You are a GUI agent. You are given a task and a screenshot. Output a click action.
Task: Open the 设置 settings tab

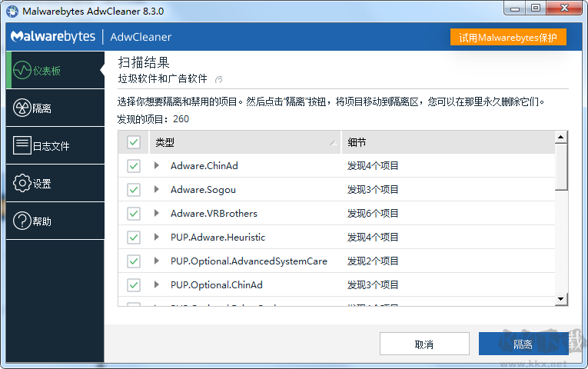[55, 184]
